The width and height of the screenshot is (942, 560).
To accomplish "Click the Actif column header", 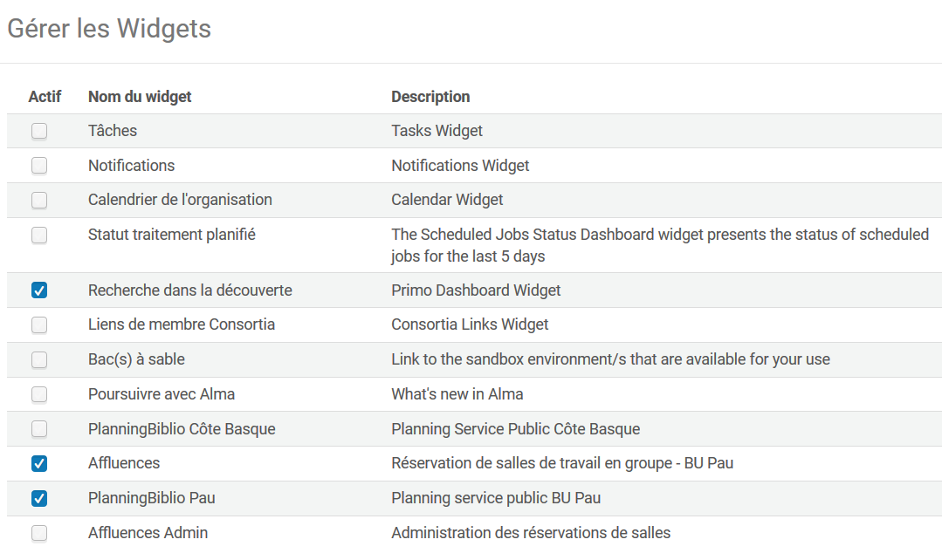I will tap(45, 97).
